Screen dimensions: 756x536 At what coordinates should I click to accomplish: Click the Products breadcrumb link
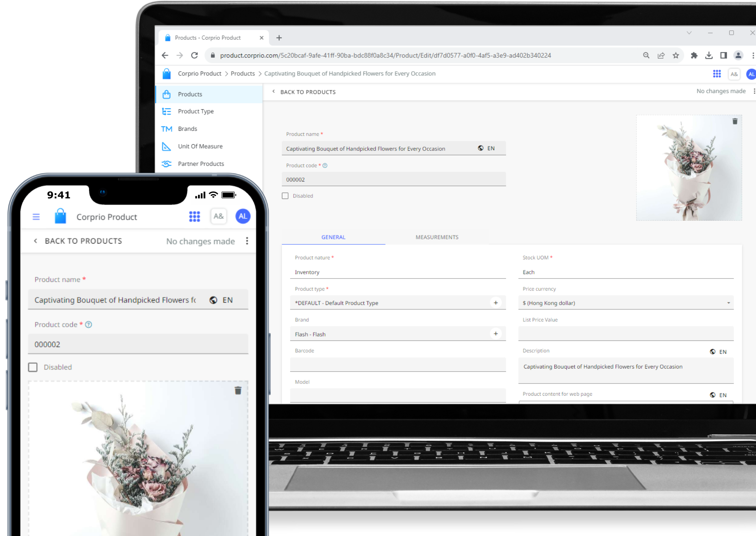(243, 74)
